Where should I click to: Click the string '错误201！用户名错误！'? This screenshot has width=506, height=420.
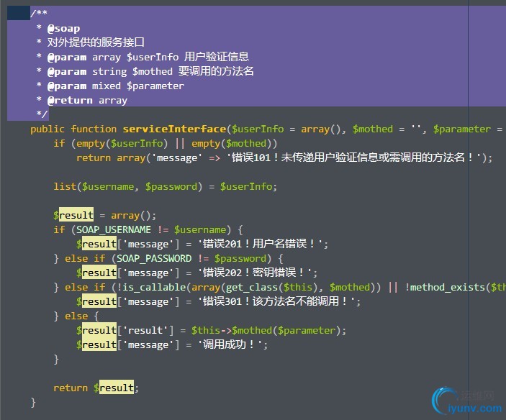point(261,244)
